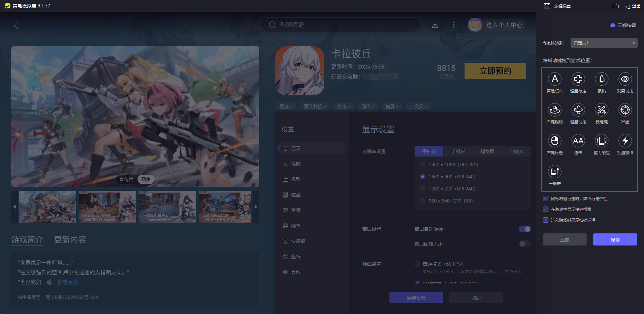The width and height of the screenshot is (644, 314).
Task: Disable the 窗口自动旋转 switch
Action: [524, 229]
